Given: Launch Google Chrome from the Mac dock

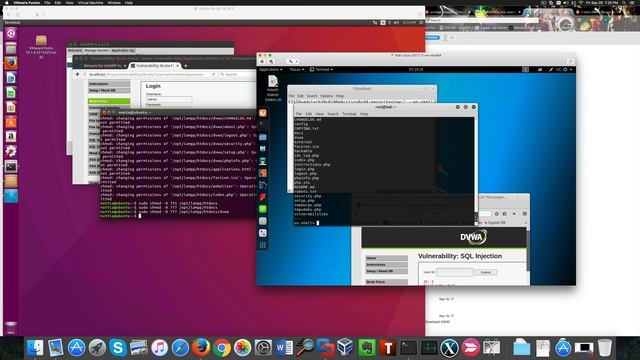Looking at the screenshot, I should click(222, 348).
